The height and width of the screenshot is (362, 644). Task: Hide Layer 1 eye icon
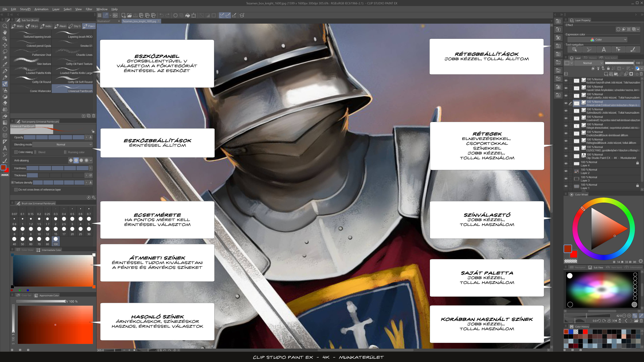click(566, 186)
